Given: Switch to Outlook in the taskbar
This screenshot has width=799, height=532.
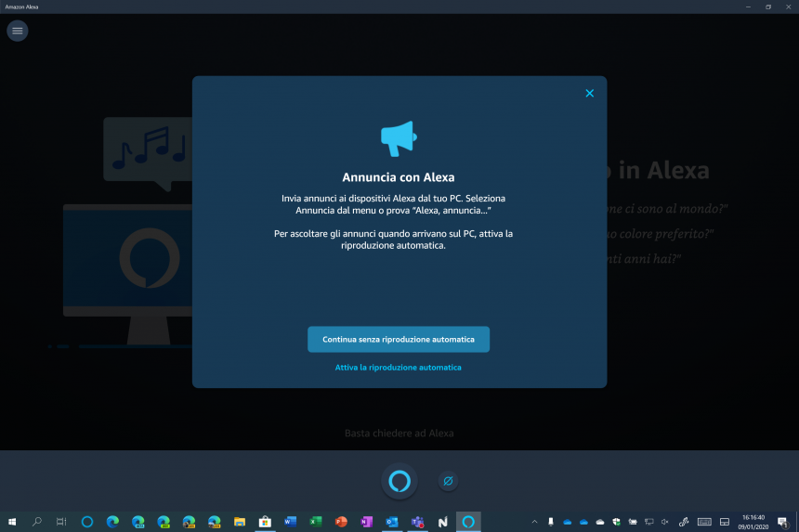Looking at the screenshot, I should coord(392,522).
